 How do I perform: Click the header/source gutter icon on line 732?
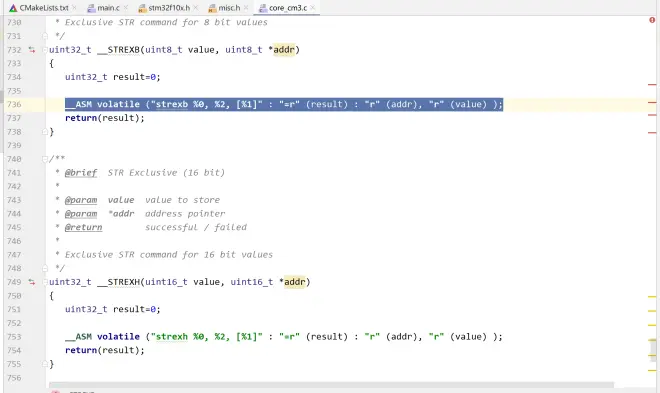pos(32,50)
